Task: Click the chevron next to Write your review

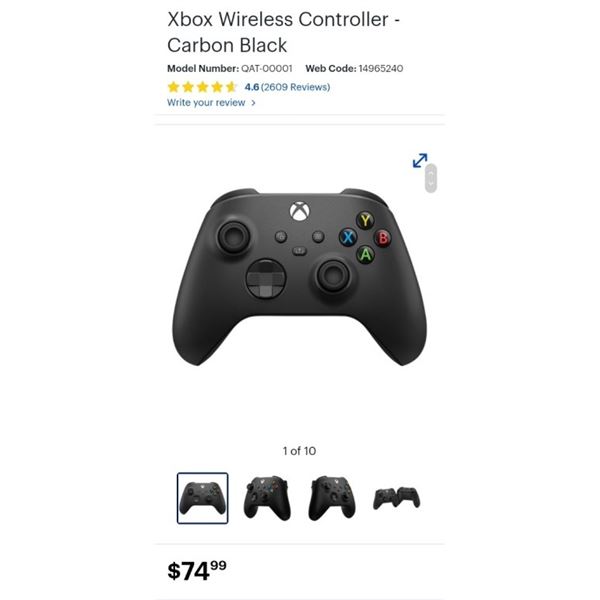Action: tap(253, 103)
